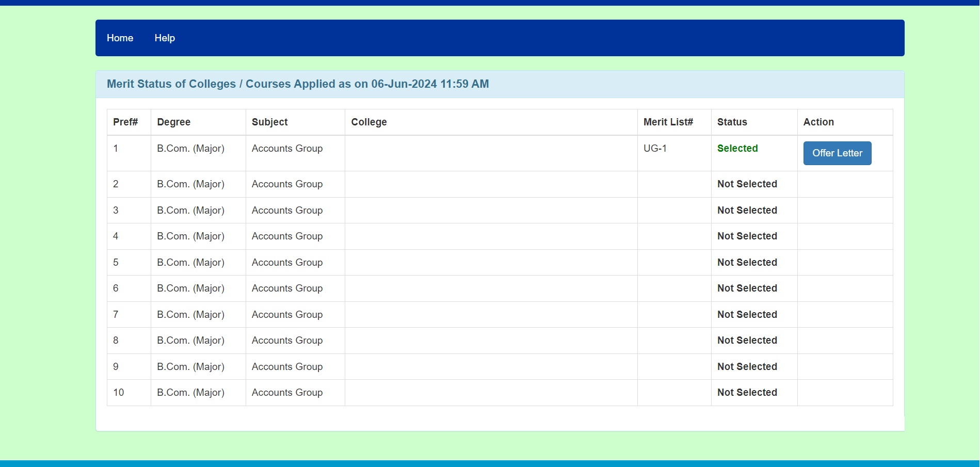Viewport: 980px width, 467px height.
Task: Click the Action column header
Action: tap(818, 122)
